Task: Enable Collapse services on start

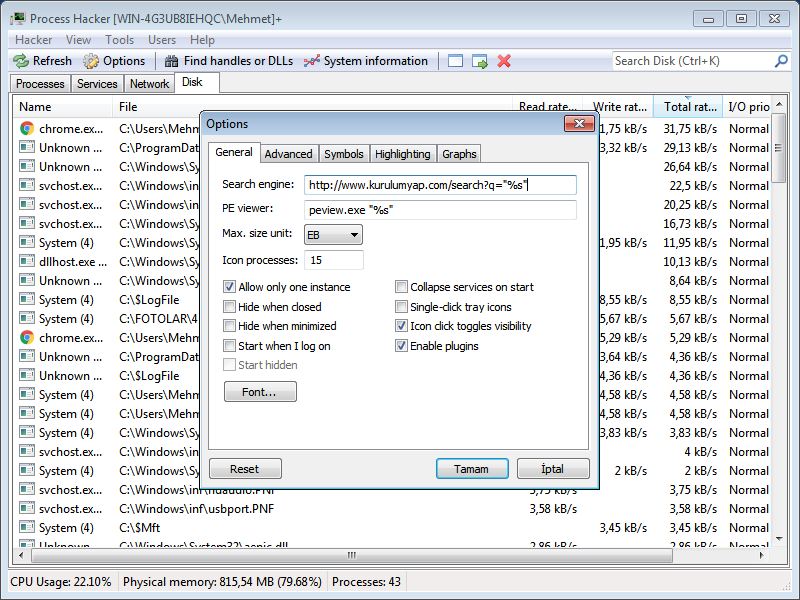Action: point(402,287)
